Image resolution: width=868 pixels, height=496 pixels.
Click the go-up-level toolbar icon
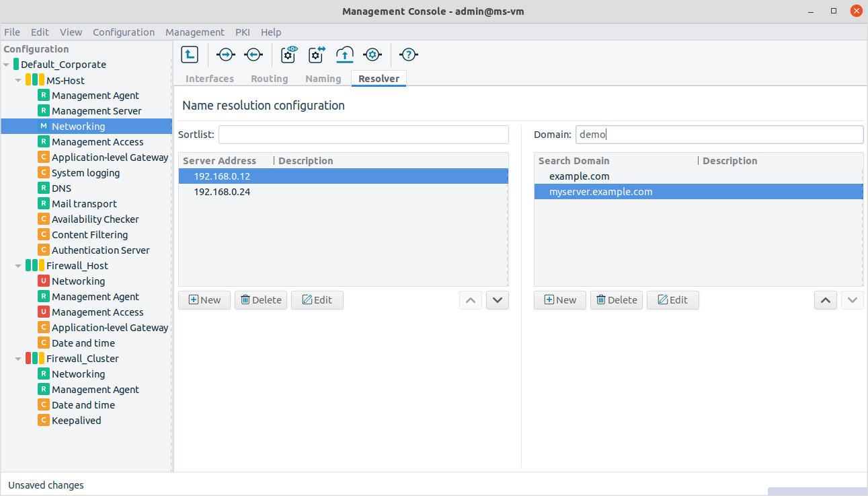point(190,55)
